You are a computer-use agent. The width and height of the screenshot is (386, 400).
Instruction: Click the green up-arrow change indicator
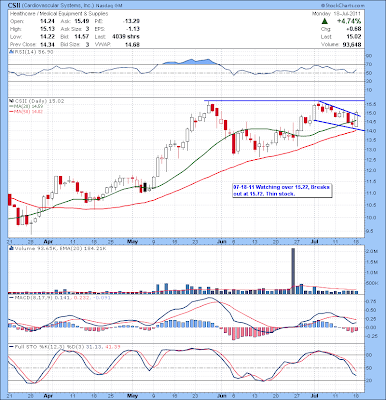click(324, 21)
